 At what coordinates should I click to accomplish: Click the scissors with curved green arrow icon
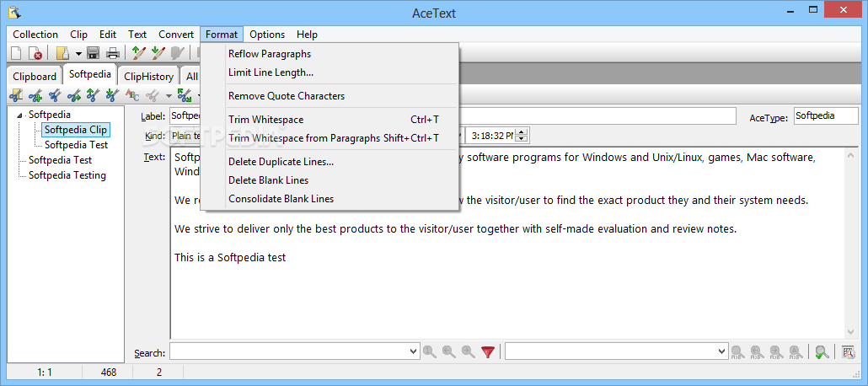click(73, 95)
